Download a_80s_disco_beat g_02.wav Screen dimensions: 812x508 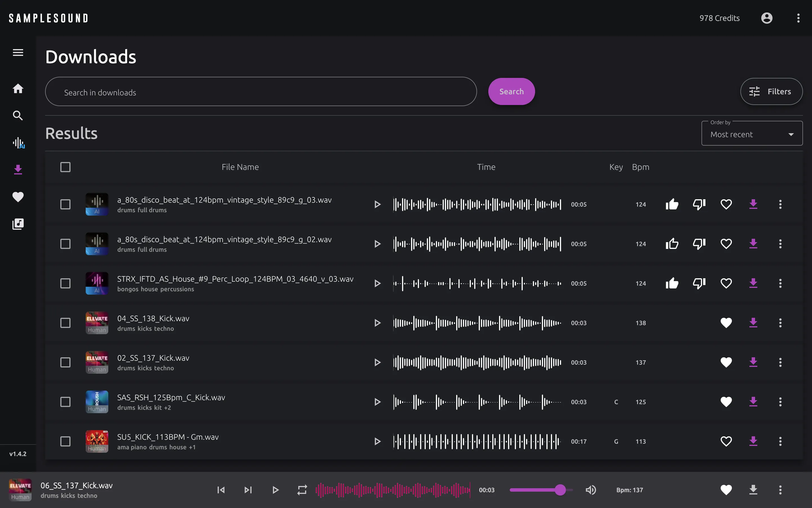pyautogui.click(x=753, y=244)
